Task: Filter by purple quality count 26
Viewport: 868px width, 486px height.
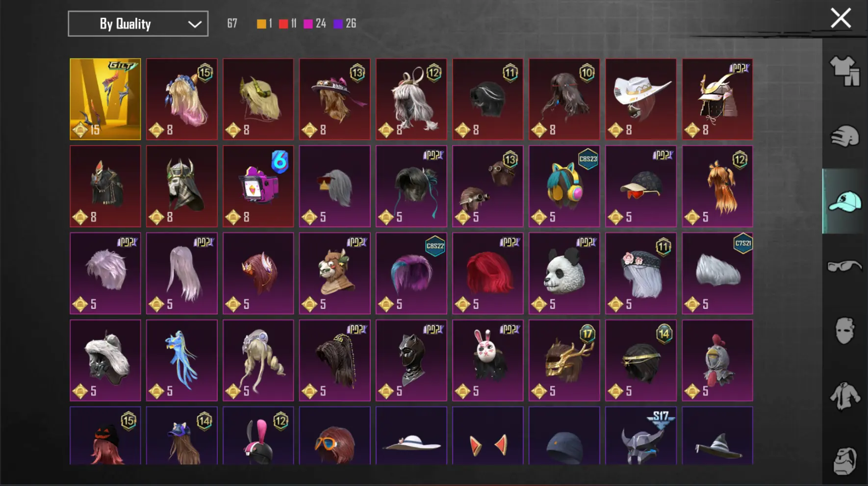Action: coord(345,24)
